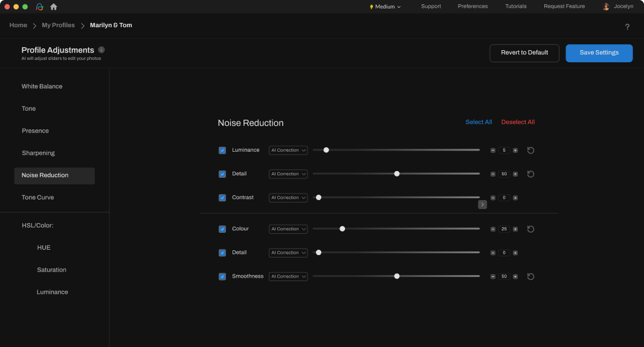The image size is (644, 347).
Task: Click the minus icon for Colour value
Action: point(493,229)
